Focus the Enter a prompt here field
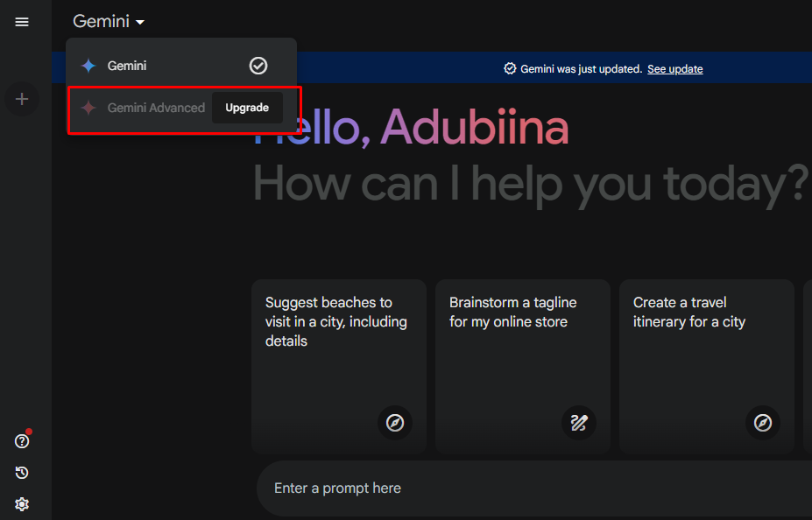812x520 pixels. (534, 488)
